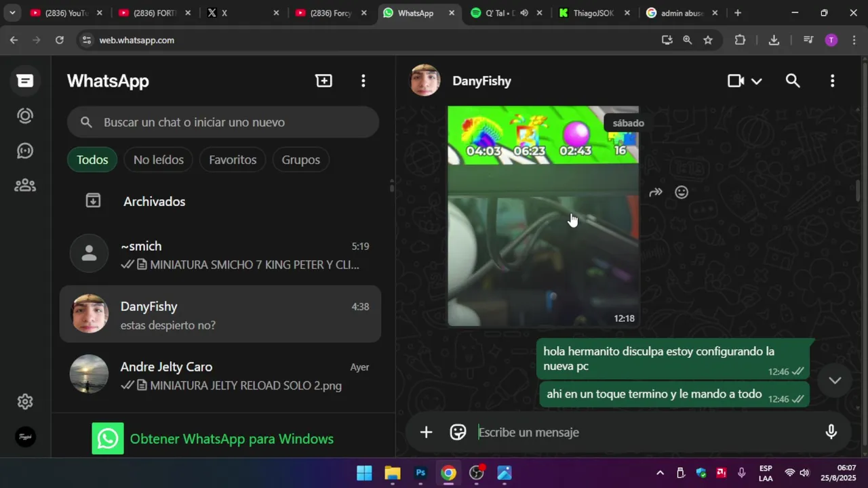Switch to ThiagoJSOK Kick tab

point(595,13)
